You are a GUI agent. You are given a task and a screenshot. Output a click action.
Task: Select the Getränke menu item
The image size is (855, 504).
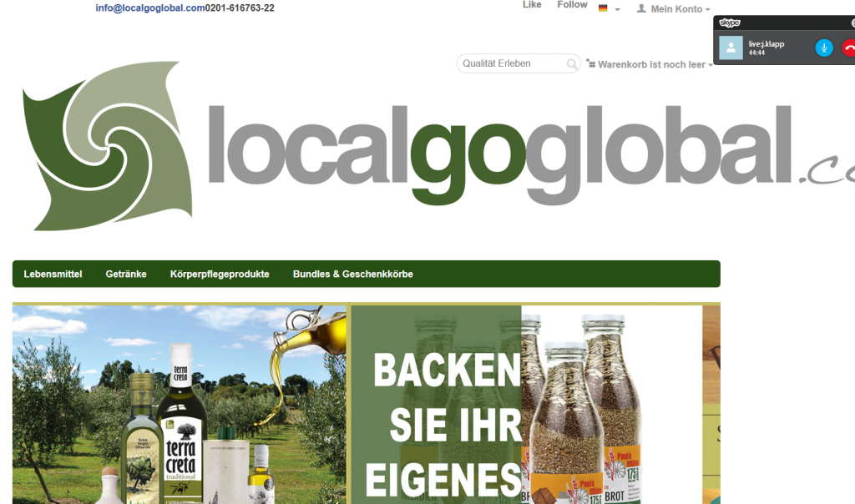pyautogui.click(x=126, y=274)
